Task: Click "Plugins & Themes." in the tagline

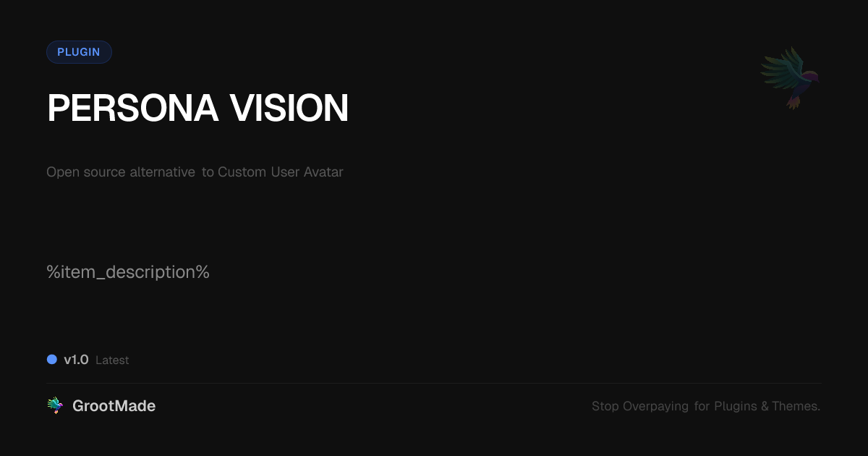Action: 767,407
